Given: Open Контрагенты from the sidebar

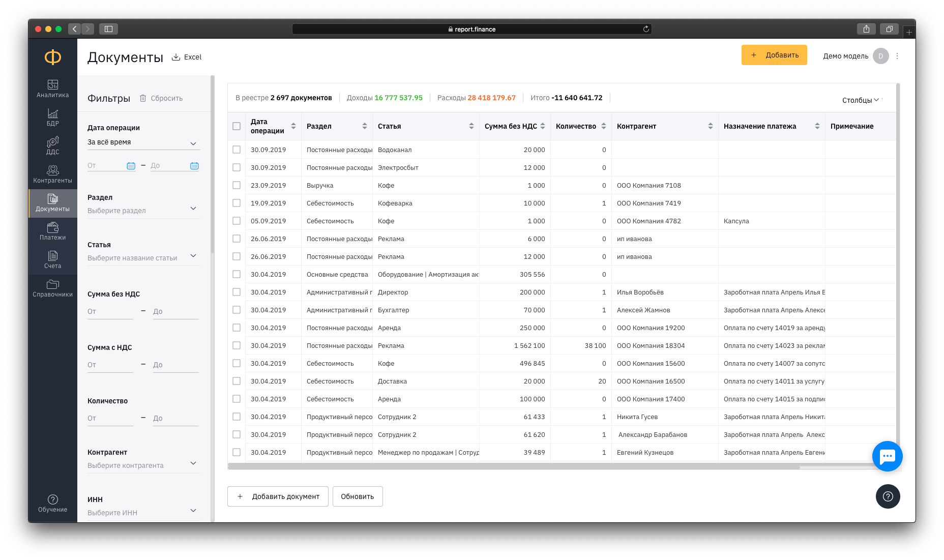Looking at the screenshot, I should (52, 174).
